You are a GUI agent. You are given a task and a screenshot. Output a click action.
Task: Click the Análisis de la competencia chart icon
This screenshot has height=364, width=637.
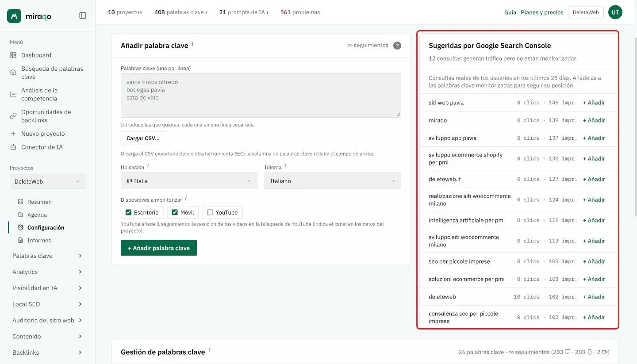click(x=13, y=94)
